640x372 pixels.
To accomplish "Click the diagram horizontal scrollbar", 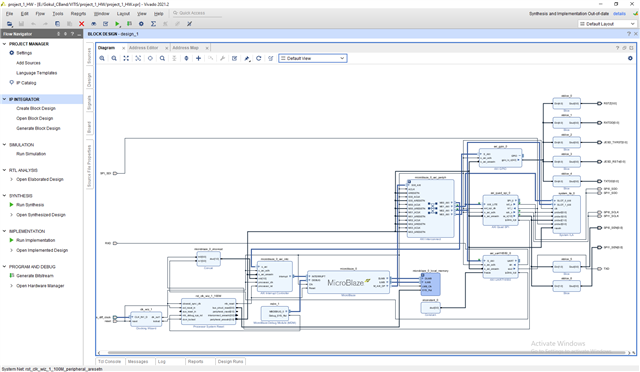I will coord(366,352).
